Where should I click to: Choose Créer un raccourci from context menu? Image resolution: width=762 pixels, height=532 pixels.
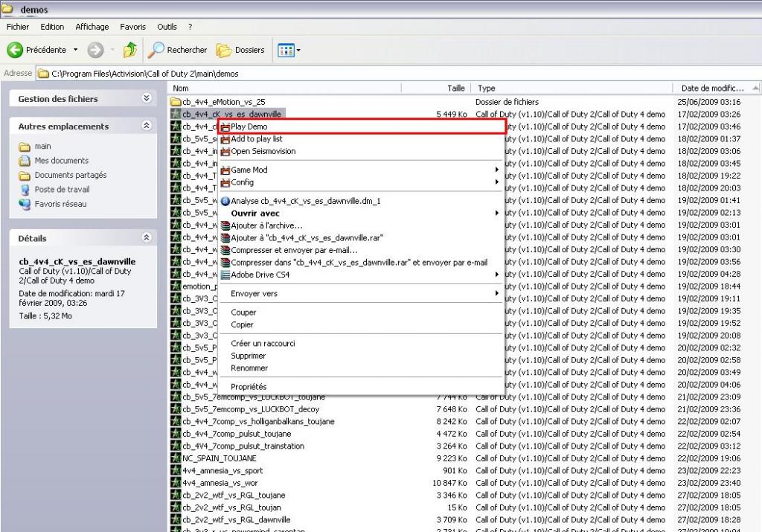pos(361,344)
